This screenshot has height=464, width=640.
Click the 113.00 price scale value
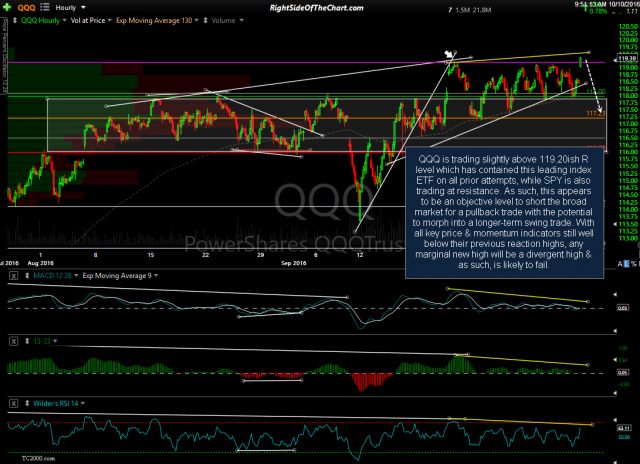tap(628, 238)
